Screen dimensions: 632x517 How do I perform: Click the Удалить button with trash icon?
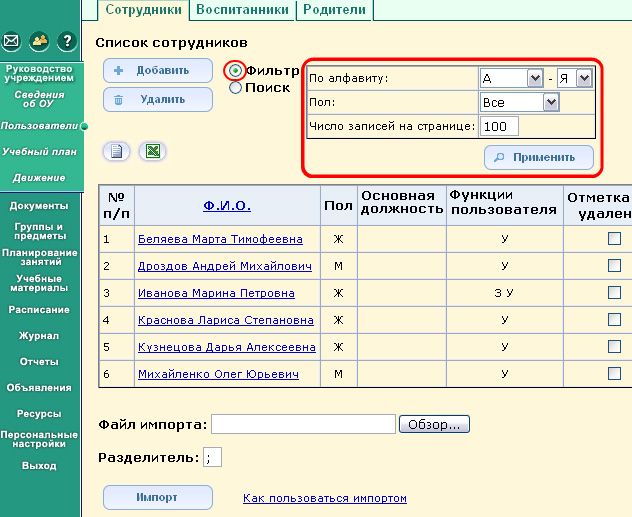(158, 100)
